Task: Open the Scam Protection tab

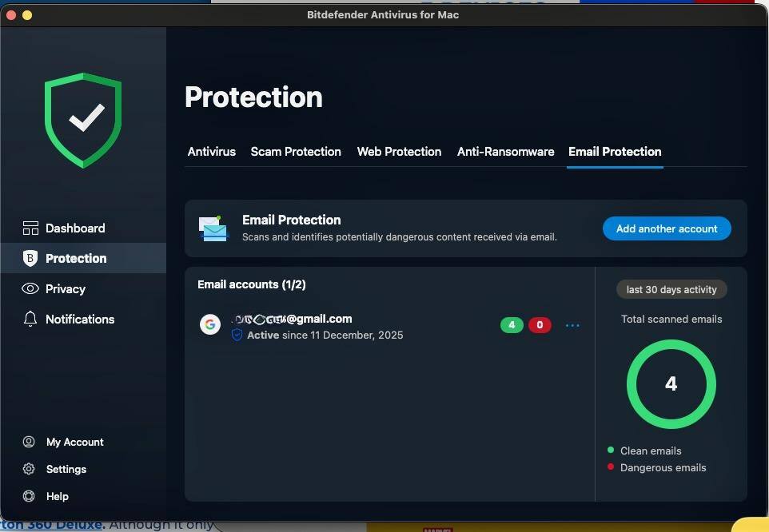Action: (x=296, y=152)
